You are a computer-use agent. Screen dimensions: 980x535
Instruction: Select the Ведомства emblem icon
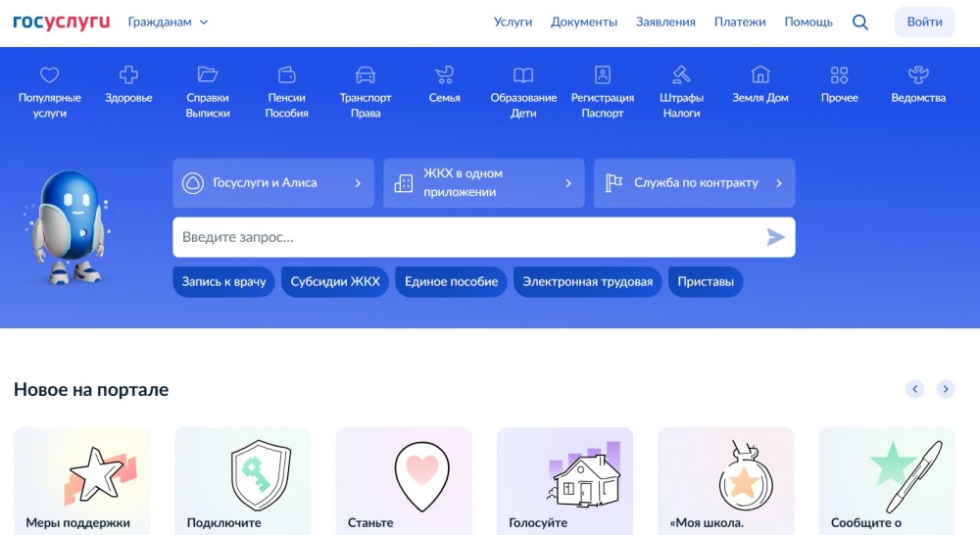point(918,75)
